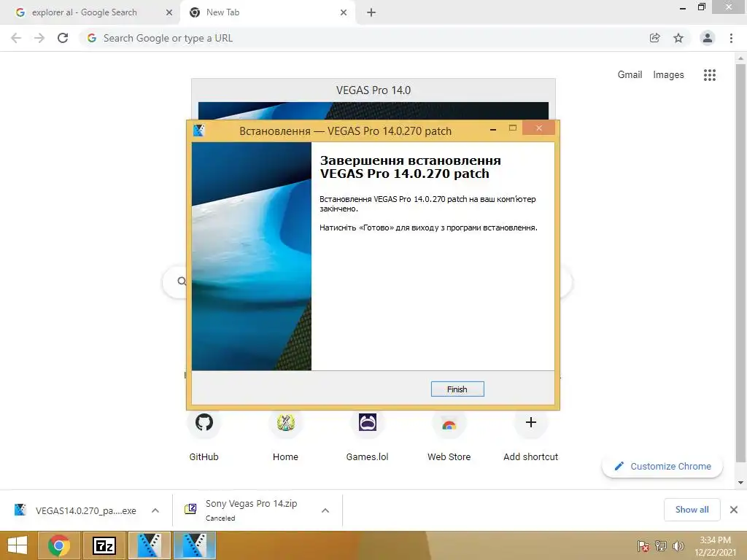Click Google search magnifier icon behind installer
The width and height of the screenshot is (747, 560).
click(182, 281)
